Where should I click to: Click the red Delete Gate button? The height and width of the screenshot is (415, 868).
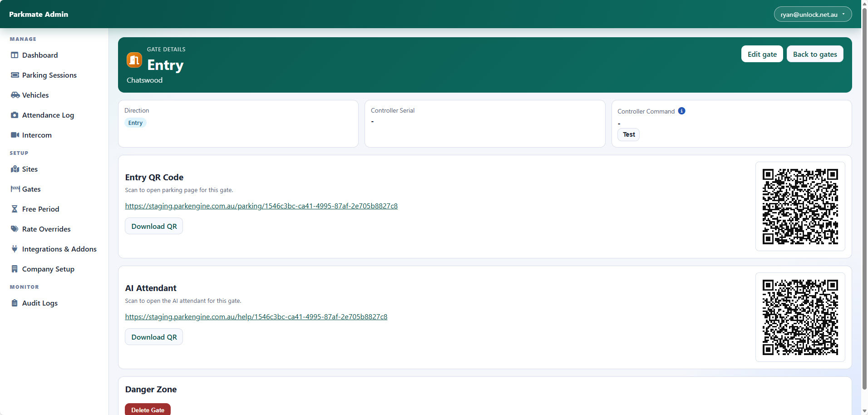pos(148,410)
